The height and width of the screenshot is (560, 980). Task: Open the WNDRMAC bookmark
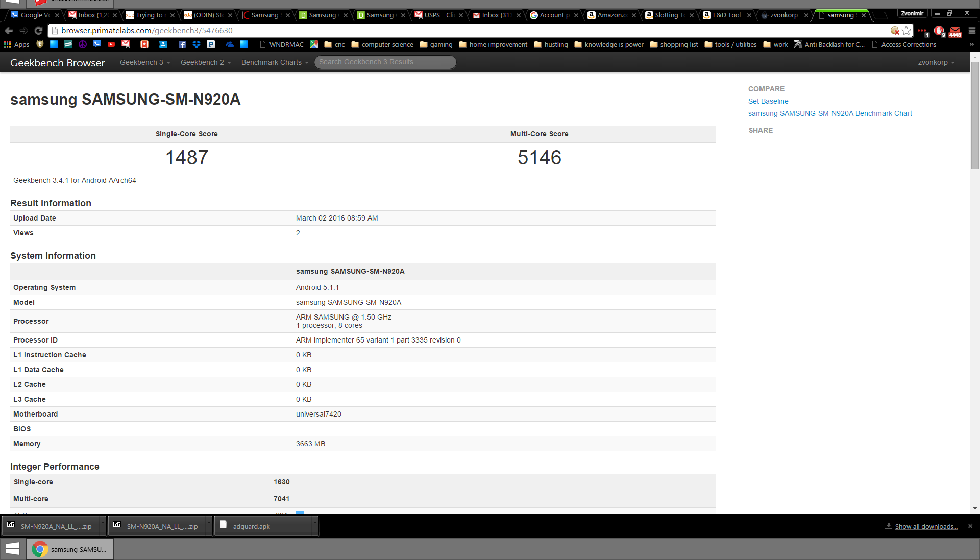click(x=281, y=45)
